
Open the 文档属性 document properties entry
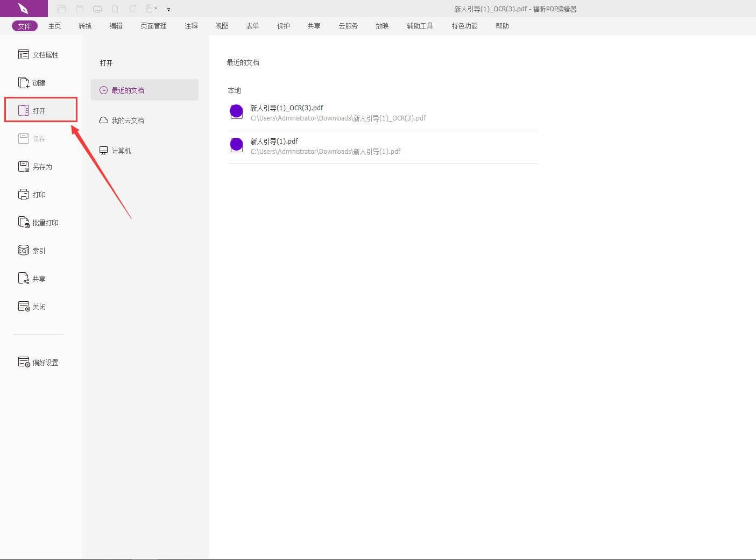coord(39,55)
